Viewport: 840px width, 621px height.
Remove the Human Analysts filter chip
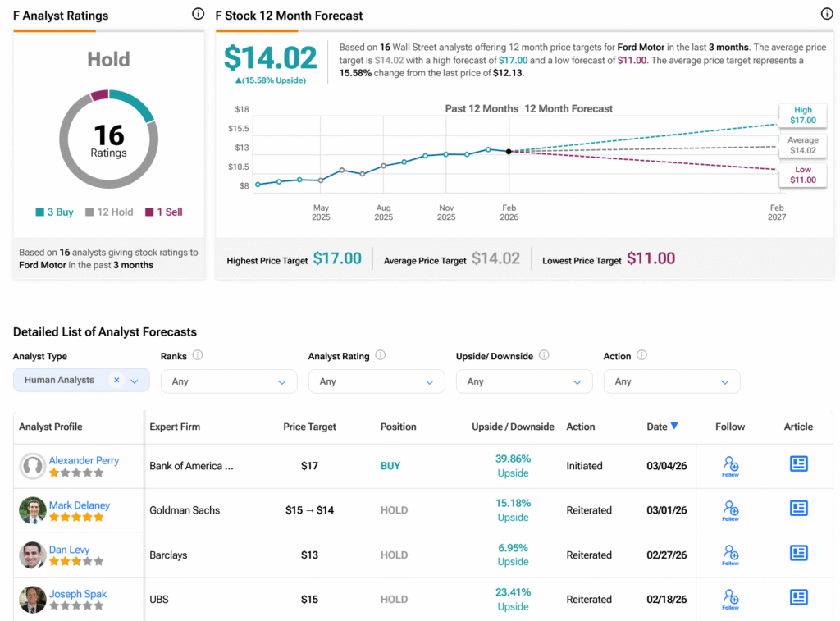(116, 380)
